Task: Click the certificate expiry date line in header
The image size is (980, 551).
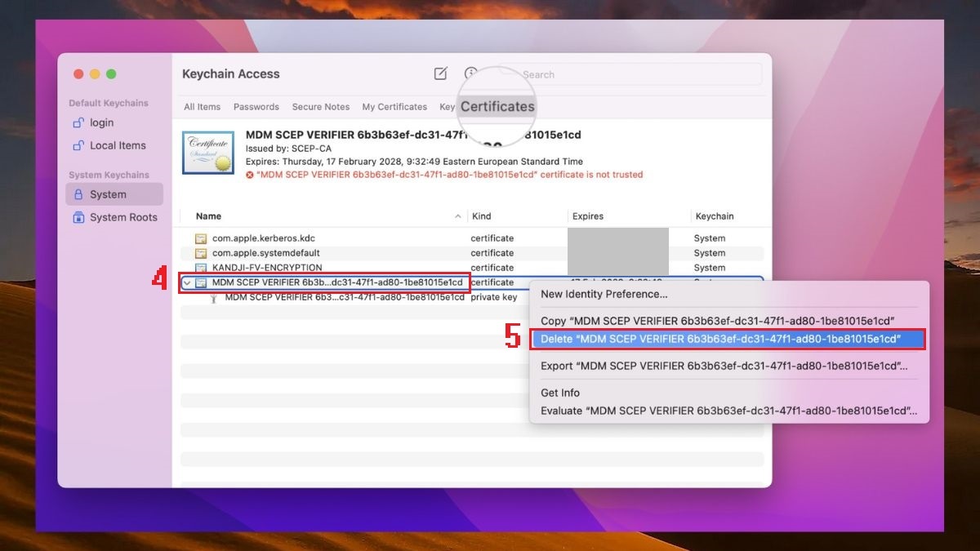Action: point(414,162)
